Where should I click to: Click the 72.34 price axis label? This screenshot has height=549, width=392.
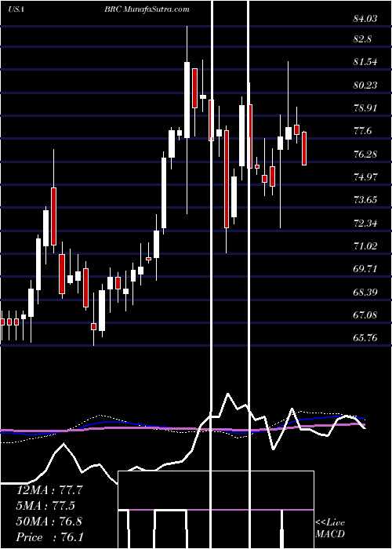pyautogui.click(x=365, y=224)
